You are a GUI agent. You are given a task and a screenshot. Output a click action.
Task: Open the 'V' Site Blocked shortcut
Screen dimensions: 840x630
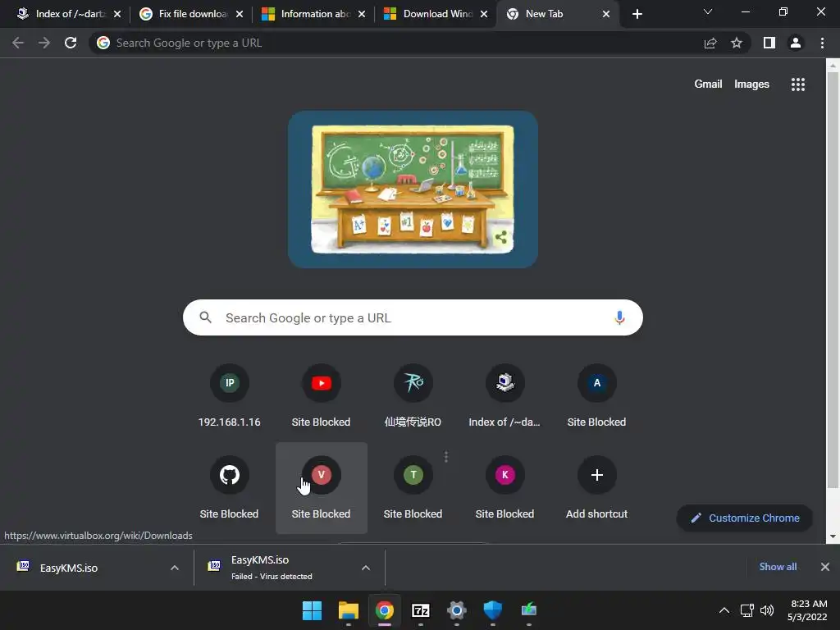(322, 487)
